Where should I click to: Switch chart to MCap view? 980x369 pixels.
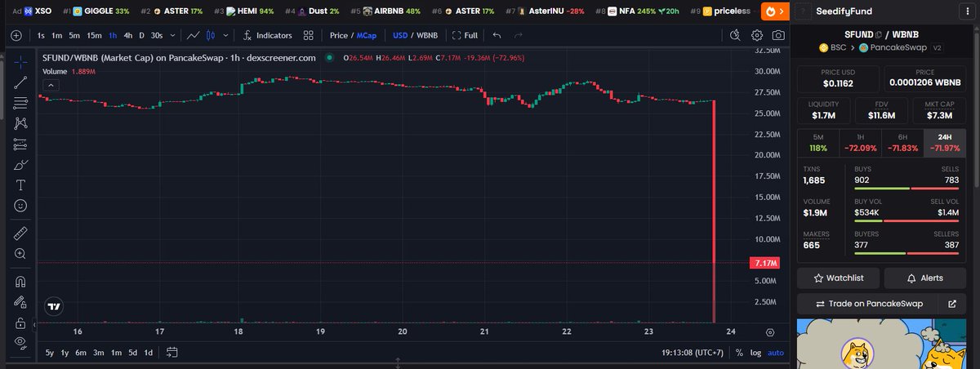click(367, 36)
